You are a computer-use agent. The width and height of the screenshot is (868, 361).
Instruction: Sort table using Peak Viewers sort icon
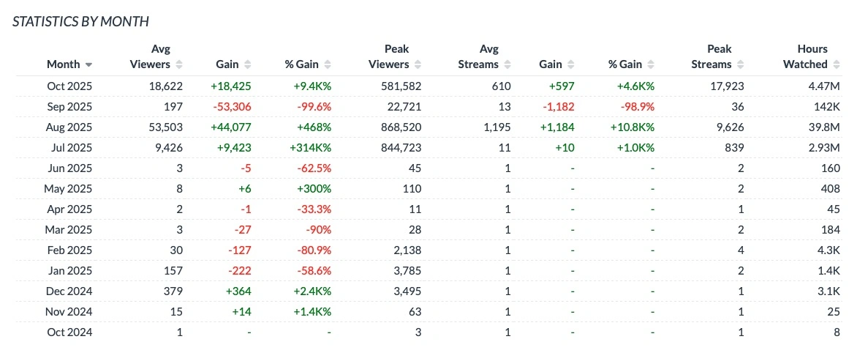click(418, 64)
